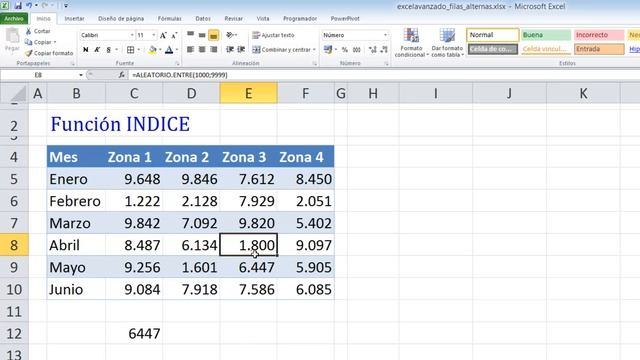
Task: Toggle underline S formatting
Action: (109, 50)
